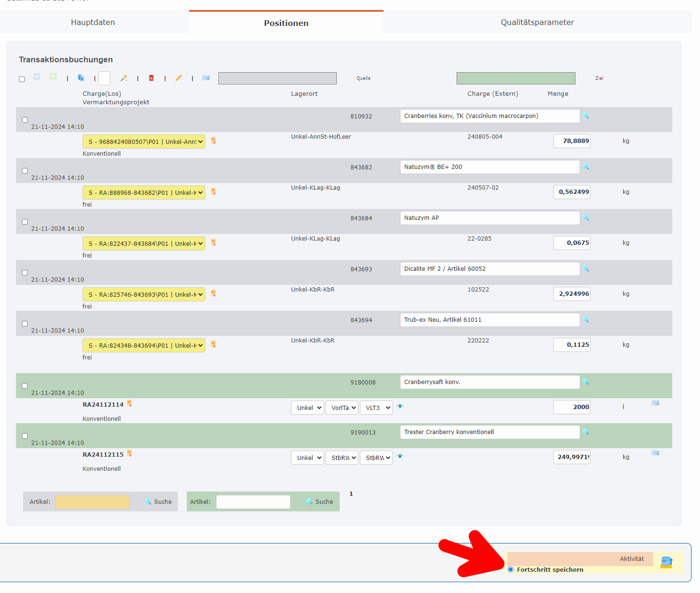The image size is (700, 593).
Task: Click the red trash delete icon in toolbar
Action: 151,78
